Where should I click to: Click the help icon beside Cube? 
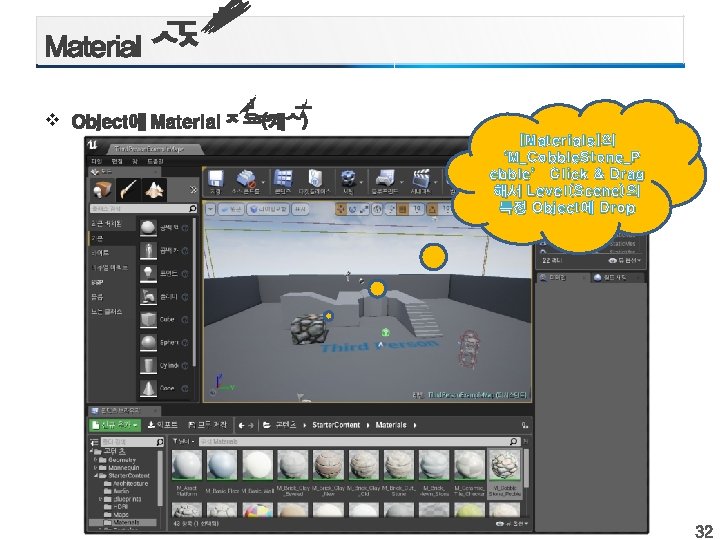coord(185,320)
